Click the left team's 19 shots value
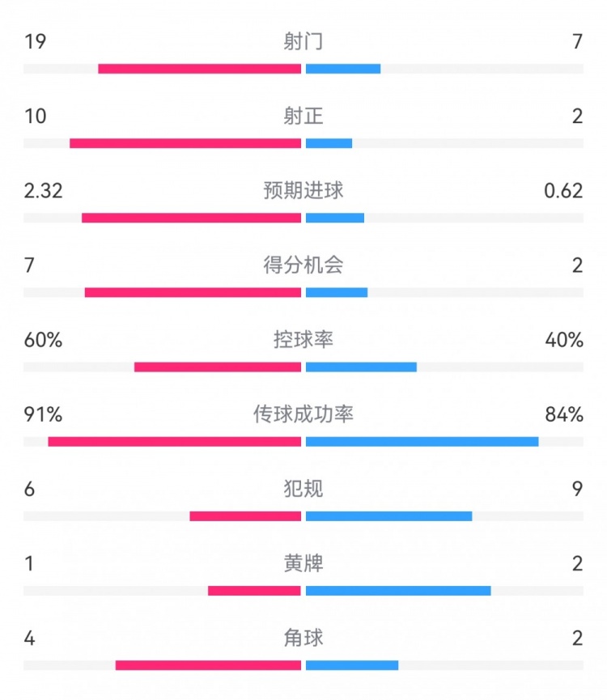Image resolution: width=607 pixels, height=700 pixels. click(35, 41)
